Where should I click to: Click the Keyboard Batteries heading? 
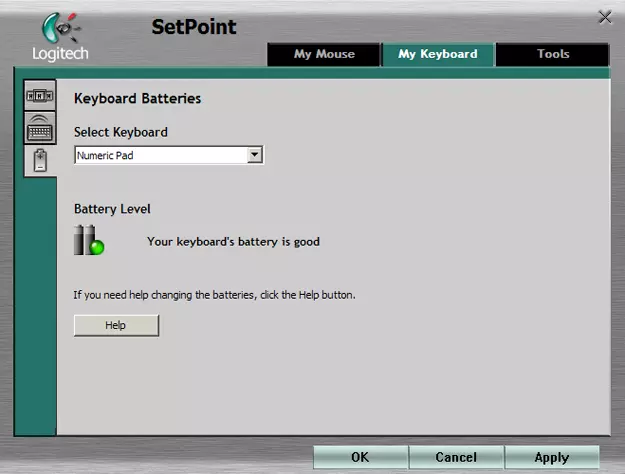point(138,98)
